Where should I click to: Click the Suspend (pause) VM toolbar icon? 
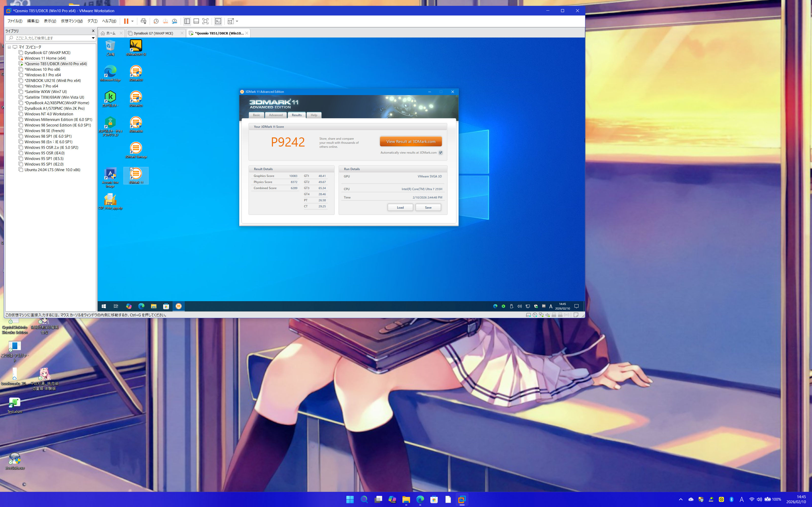126,21
